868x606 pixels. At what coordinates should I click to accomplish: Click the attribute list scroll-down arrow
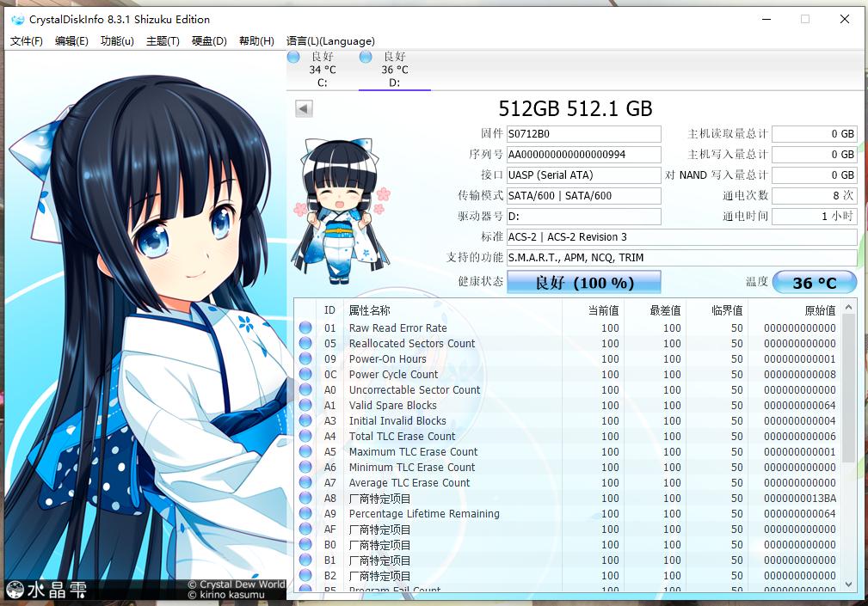pos(848,584)
